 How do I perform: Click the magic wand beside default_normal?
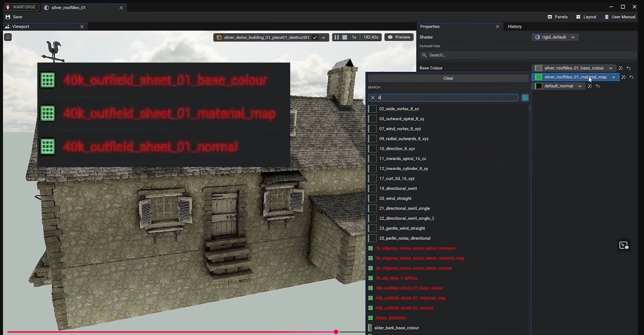click(590, 86)
